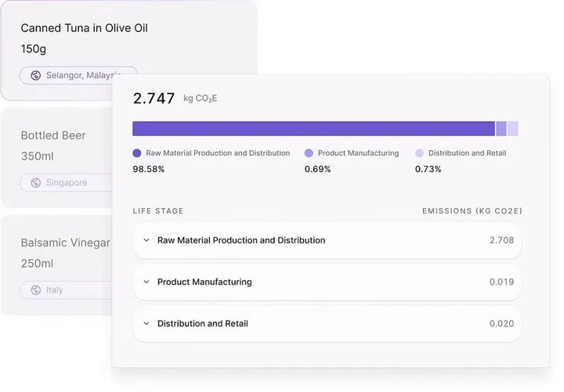Click globe icon in Selangor, Malaysia tag

tap(35, 75)
